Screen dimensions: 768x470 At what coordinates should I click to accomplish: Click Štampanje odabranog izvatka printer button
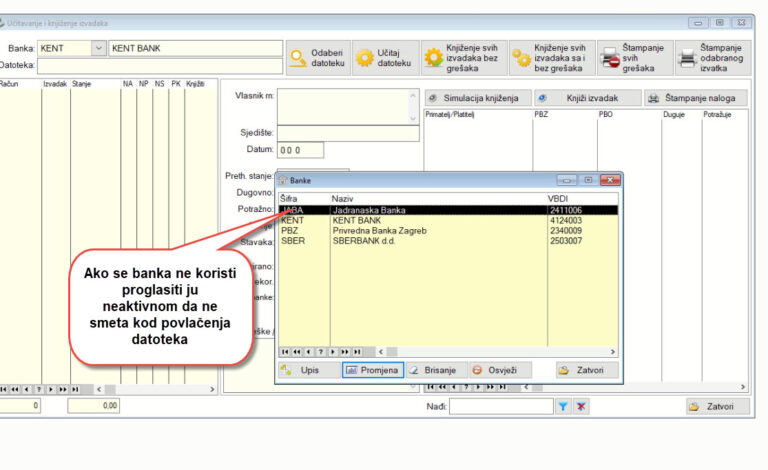click(714, 58)
